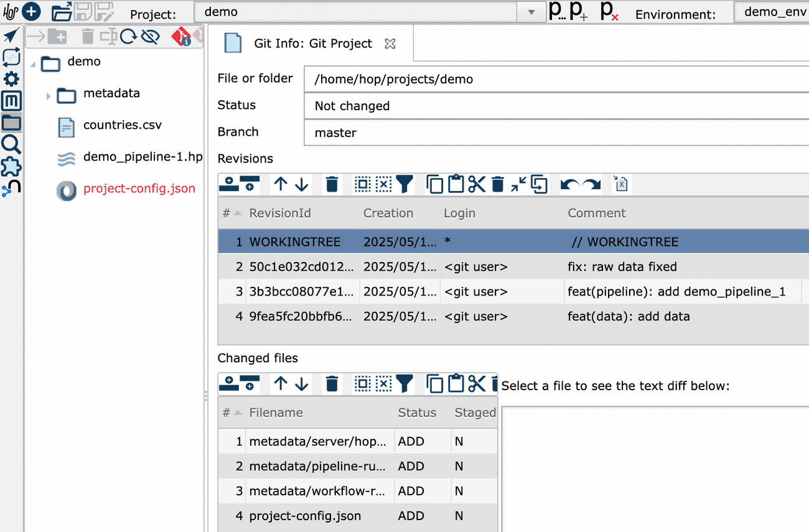The image size is (809, 532).
Task: Open the Hop main menu logo
Action: [x=11, y=11]
